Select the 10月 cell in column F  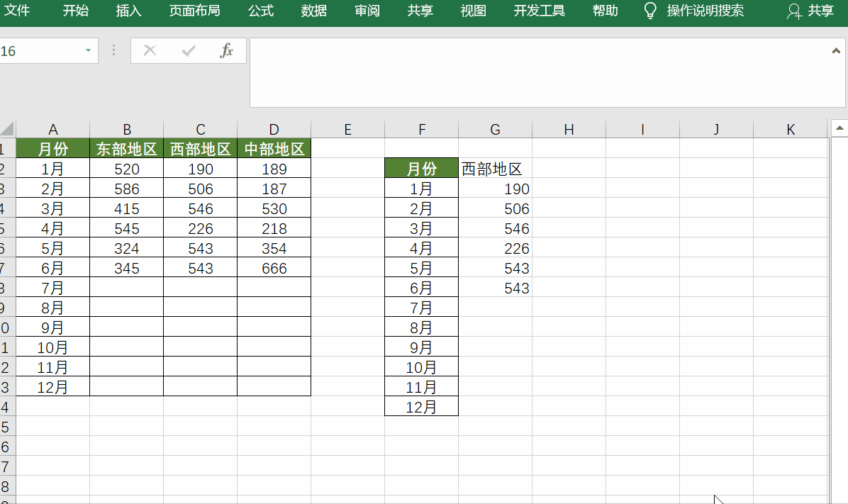click(422, 367)
